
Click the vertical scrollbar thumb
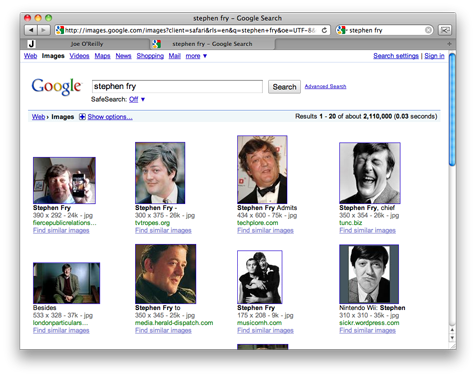452,109
